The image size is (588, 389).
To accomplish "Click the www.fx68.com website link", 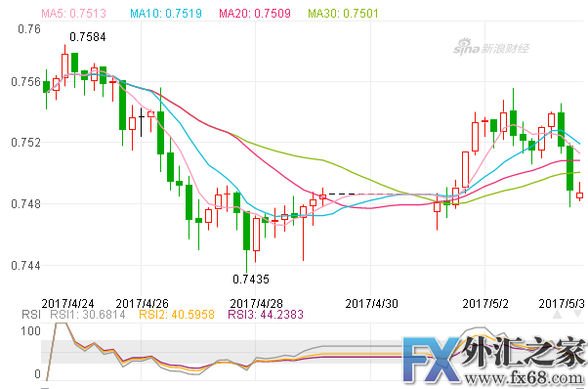I will tap(525, 377).
